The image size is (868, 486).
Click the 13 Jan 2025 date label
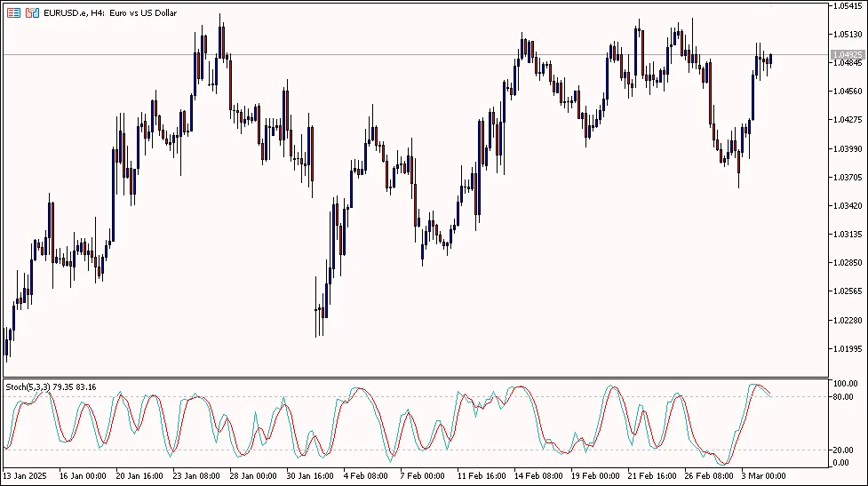pyautogui.click(x=25, y=475)
